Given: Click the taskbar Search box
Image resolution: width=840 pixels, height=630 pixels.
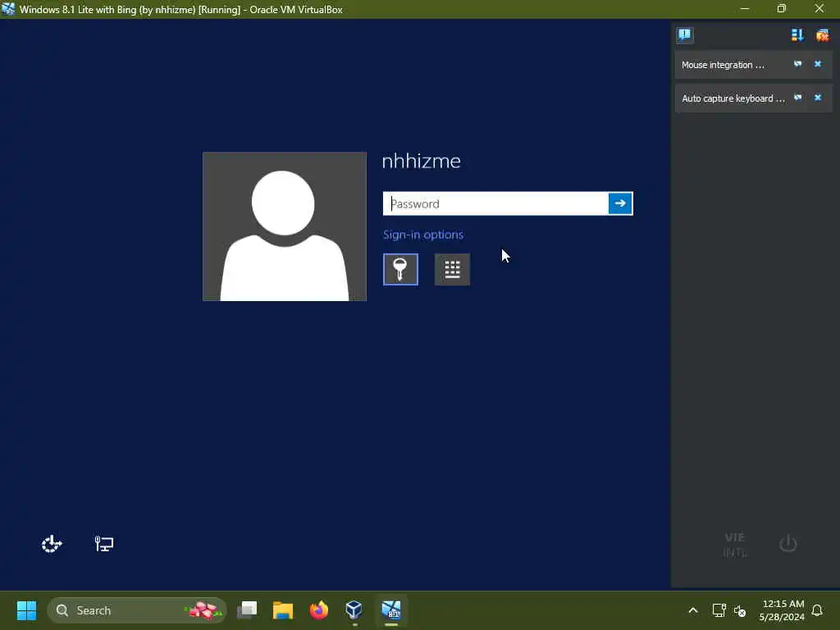Looking at the screenshot, I should tap(137, 610).
